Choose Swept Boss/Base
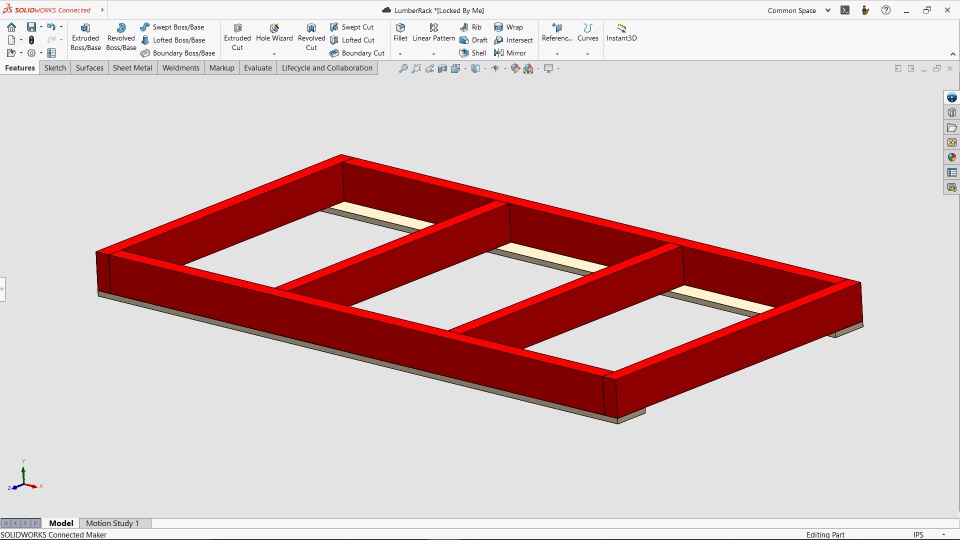Viewport: 960px width, 540px height. tap(172, 27)
